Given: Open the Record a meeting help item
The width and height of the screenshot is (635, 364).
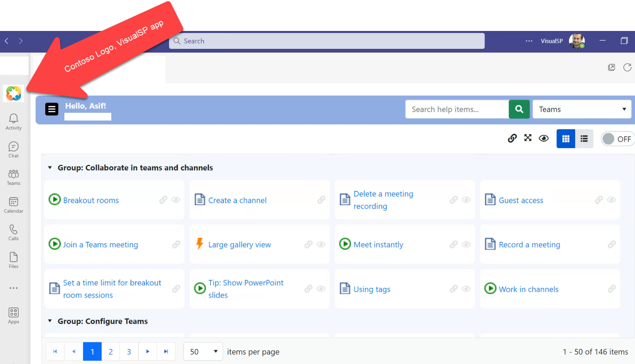Looking at the screenshot, I should 529,245.
